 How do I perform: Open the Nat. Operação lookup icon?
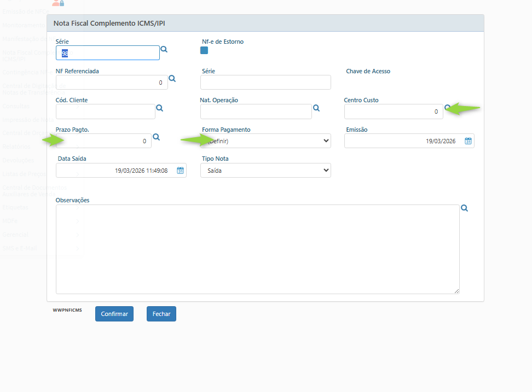[316, 108]
